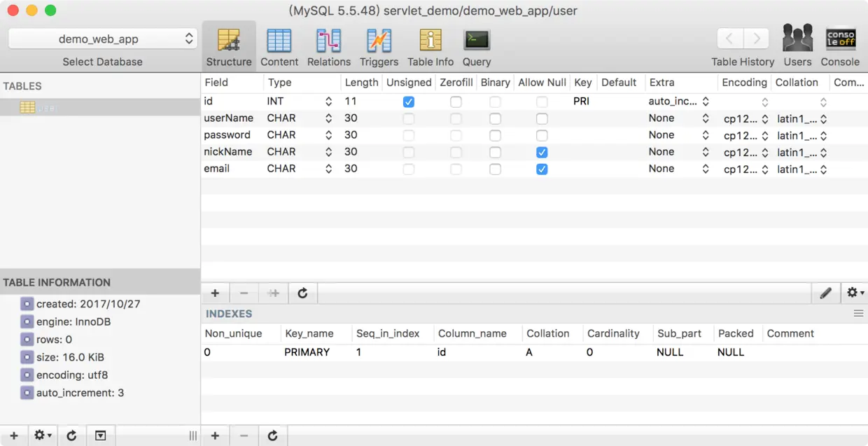Remove selected field with minus button
868x446 pixels.
point(244,293)
